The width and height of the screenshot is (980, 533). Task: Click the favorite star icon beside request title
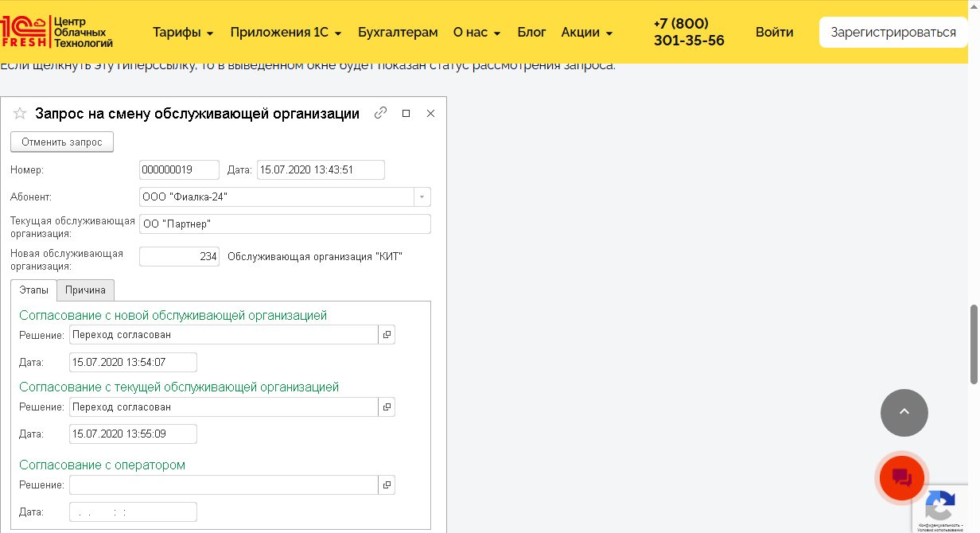[20, 114]
